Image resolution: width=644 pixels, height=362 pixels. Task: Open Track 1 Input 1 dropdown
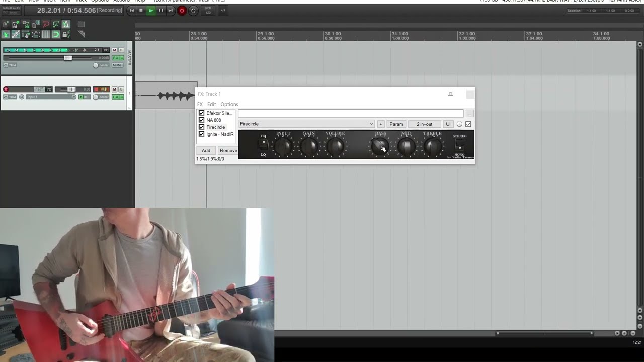pos(51,97)
